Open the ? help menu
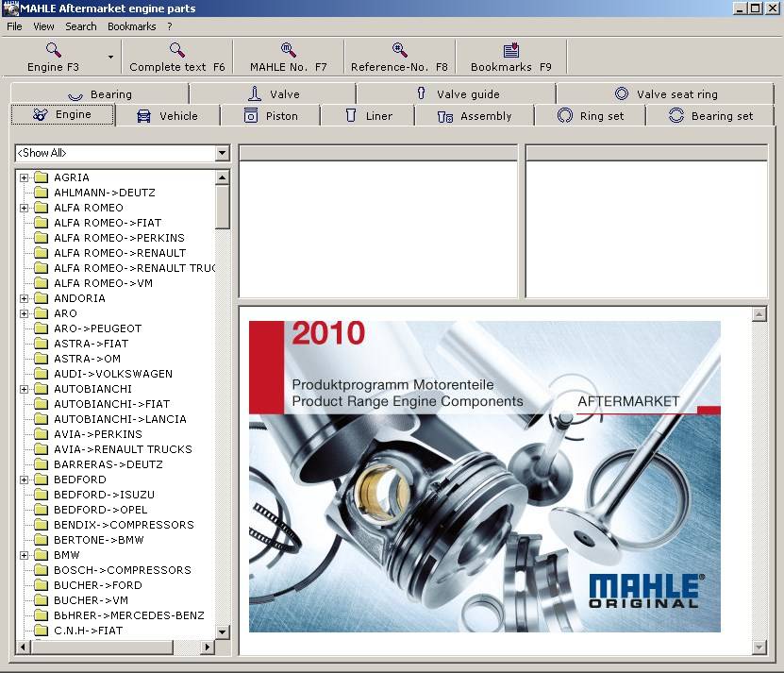The image size is (784, 673). pyautogui.click(x=170, y=26)
